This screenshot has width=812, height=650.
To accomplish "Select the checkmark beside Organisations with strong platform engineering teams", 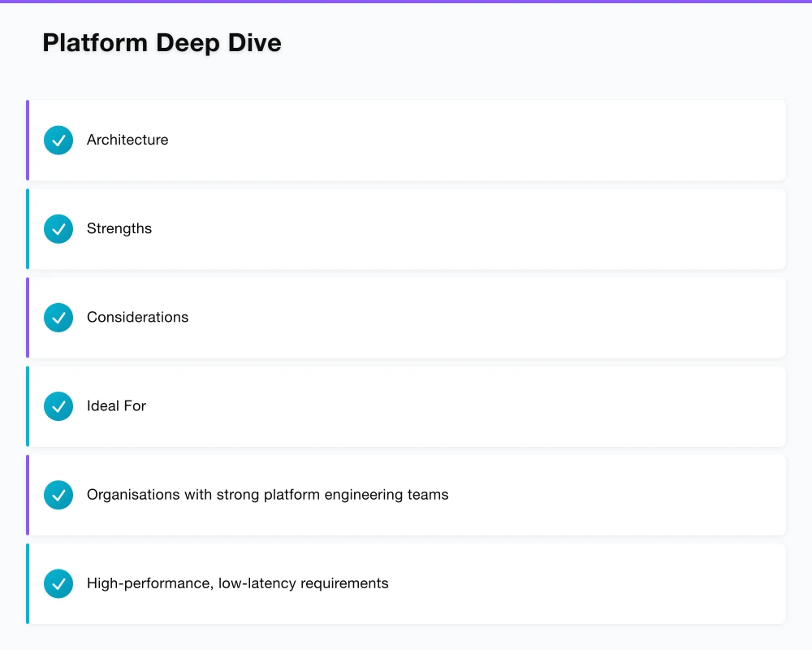I will point(58,495).
